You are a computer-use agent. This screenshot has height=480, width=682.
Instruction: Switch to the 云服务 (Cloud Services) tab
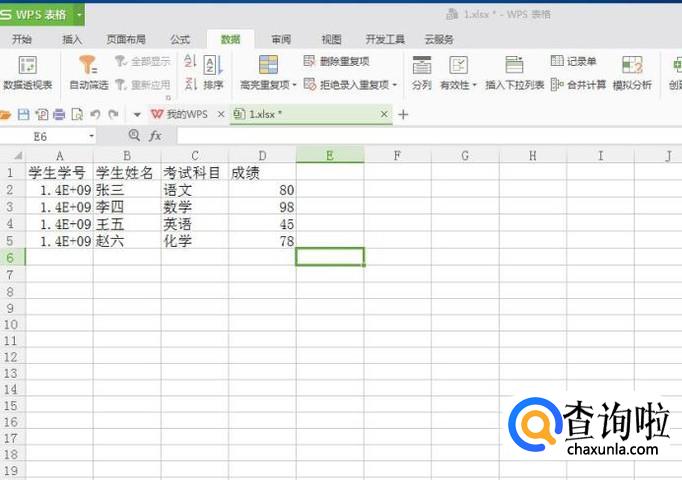coord(439,40)
